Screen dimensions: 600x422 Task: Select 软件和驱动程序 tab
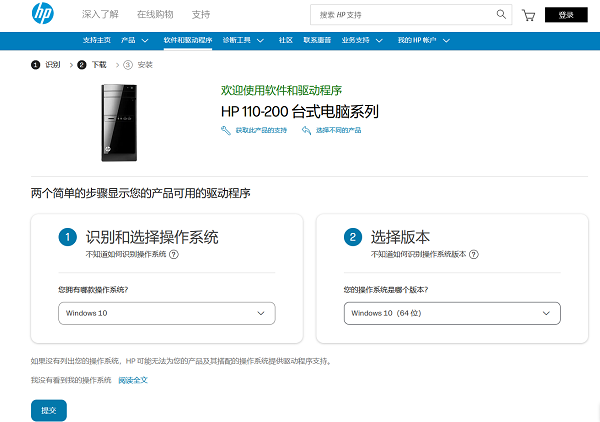(x=188, y=40)
